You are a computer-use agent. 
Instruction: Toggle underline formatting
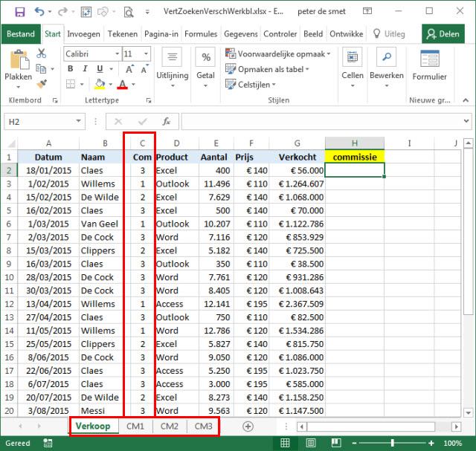(x=100, y=69)
